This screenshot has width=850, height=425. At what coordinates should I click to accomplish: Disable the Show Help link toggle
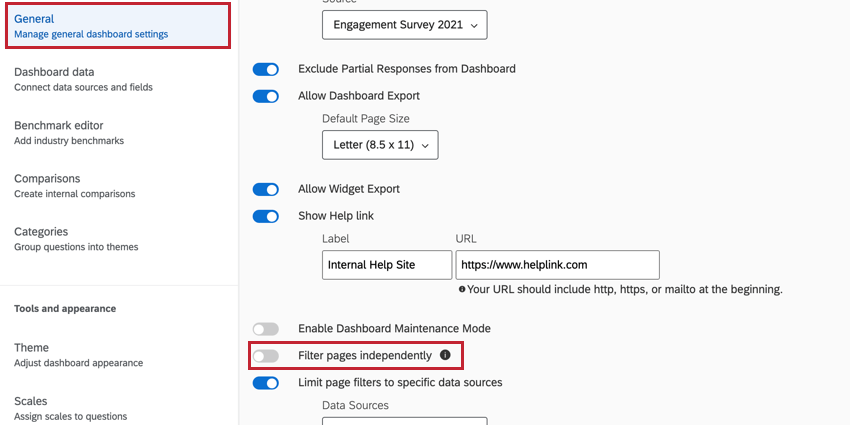(x=265, y=216)
